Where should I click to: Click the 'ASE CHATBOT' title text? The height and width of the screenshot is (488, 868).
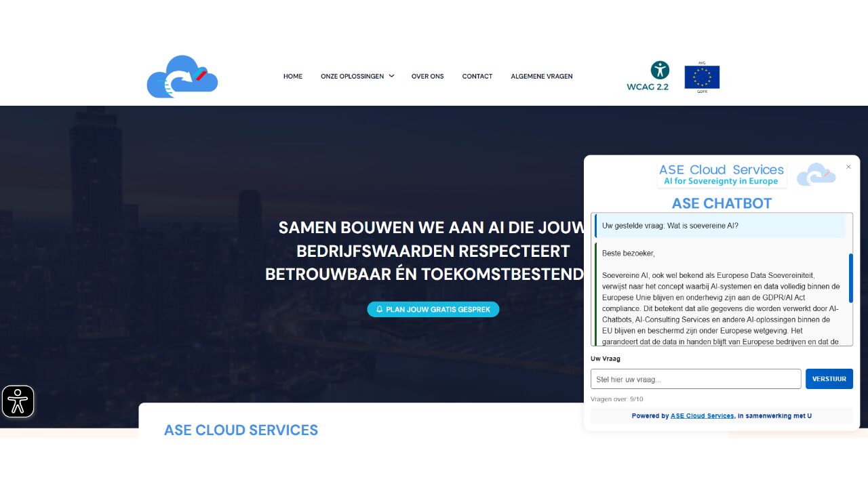(x=722, y=203)
